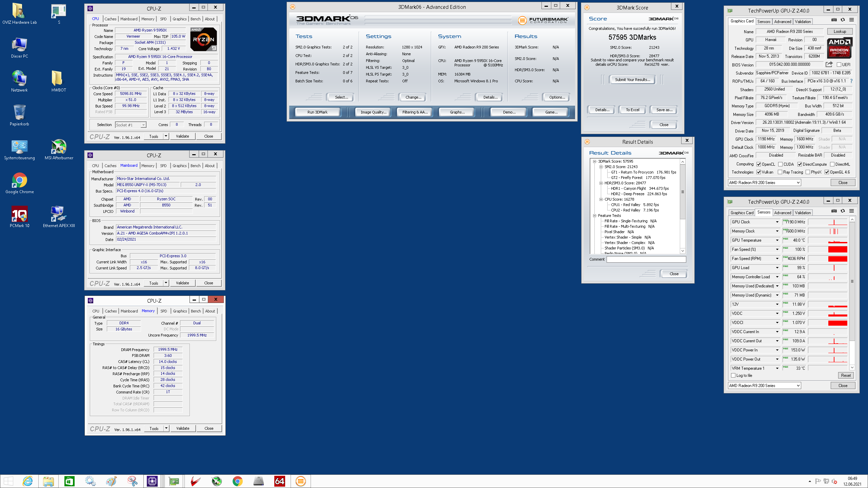Open Systemsteuerung desktop icon

coord(19,149)
